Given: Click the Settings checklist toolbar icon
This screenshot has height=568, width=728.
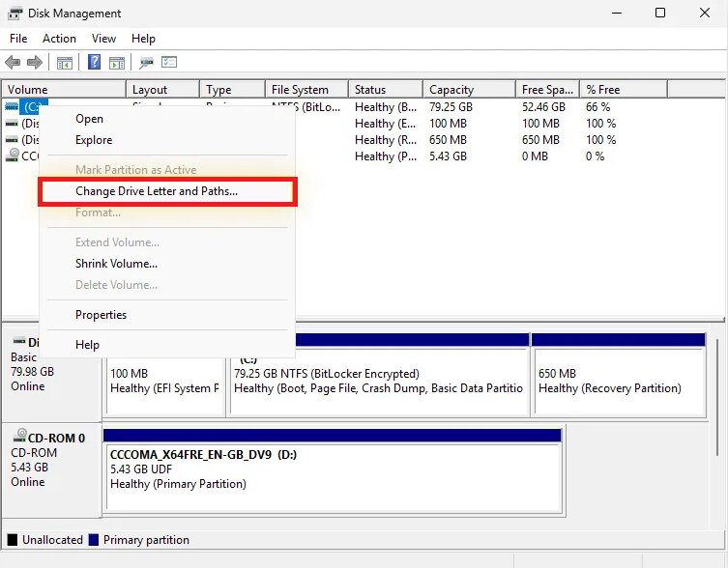Looking at the screenshot, I should pos(169,62).
